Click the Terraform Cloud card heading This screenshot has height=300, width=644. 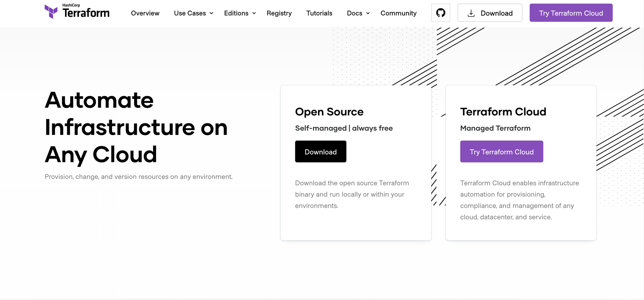[503, 112]
